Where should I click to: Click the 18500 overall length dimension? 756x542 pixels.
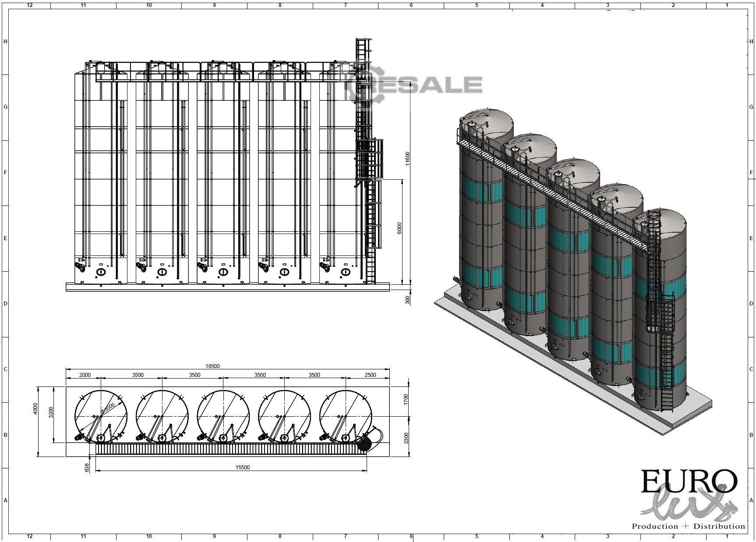[212, 366]
